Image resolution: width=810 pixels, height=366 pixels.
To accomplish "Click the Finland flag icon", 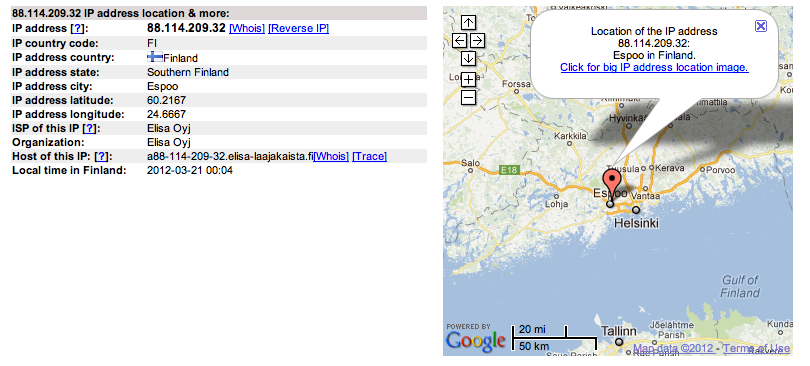I will pyautogui.click(x=154, y=57).
